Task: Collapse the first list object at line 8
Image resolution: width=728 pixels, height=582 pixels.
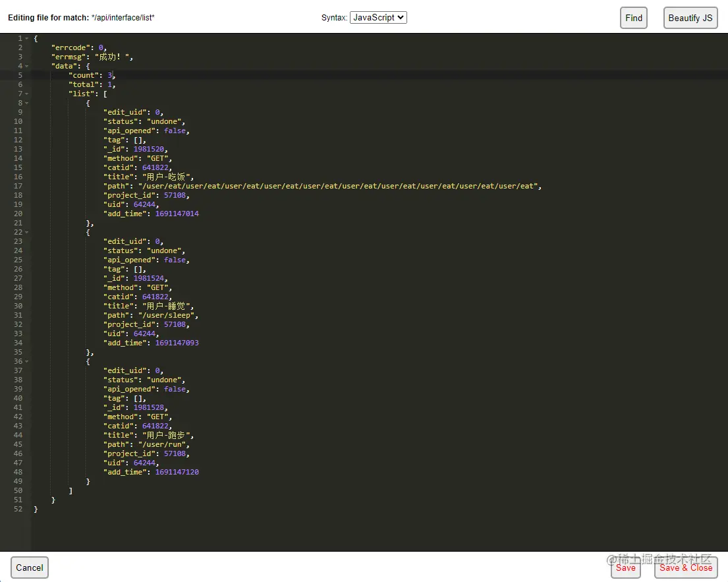Action: coord(26,103)
